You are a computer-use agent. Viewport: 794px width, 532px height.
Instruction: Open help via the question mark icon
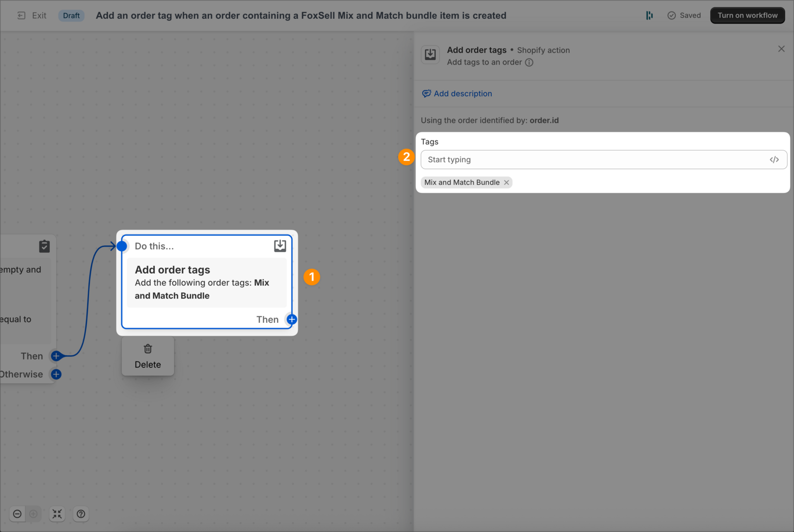80,514
